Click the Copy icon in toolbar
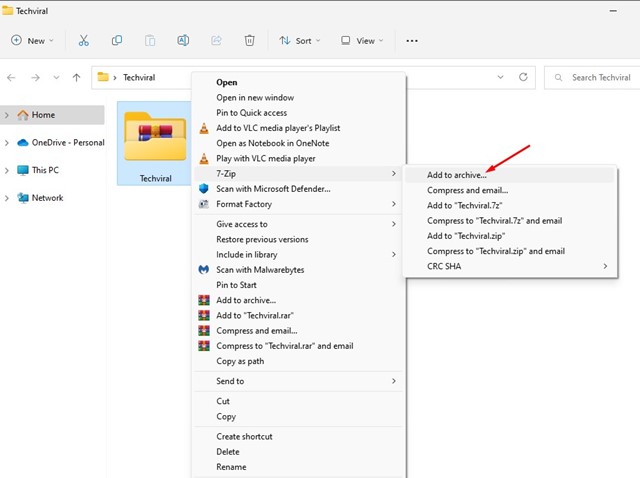Image resolution: width=640 pixels, height=478 pixels. [117, 41]
